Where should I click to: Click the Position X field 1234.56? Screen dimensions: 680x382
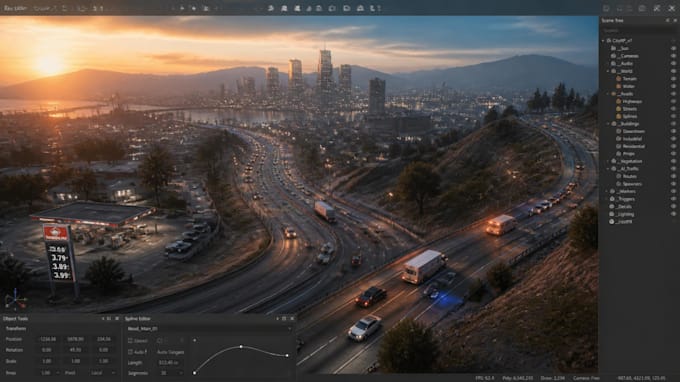[x=48, y=339]
